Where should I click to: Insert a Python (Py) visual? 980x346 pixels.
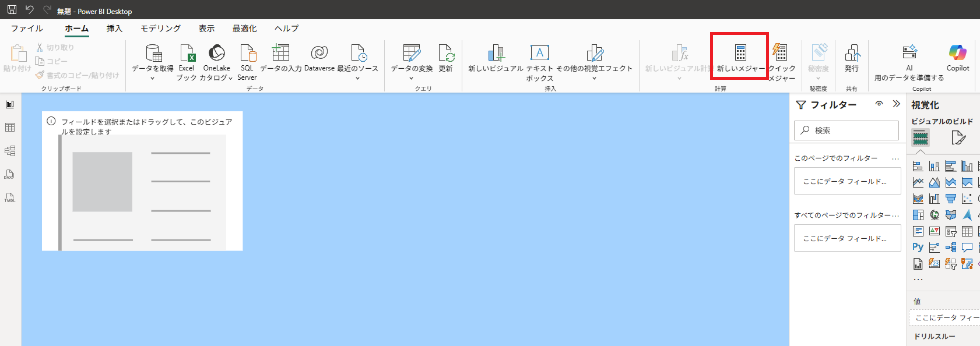pos(918,248)
